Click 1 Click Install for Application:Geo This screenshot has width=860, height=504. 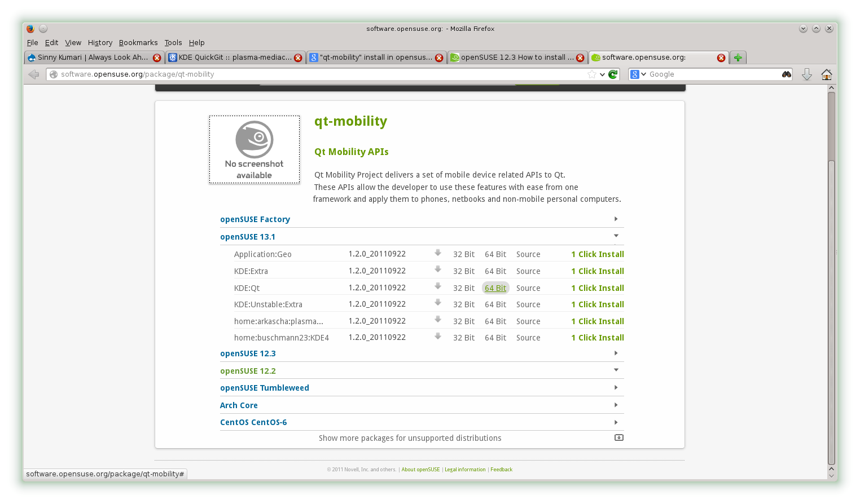coord(598,254)
